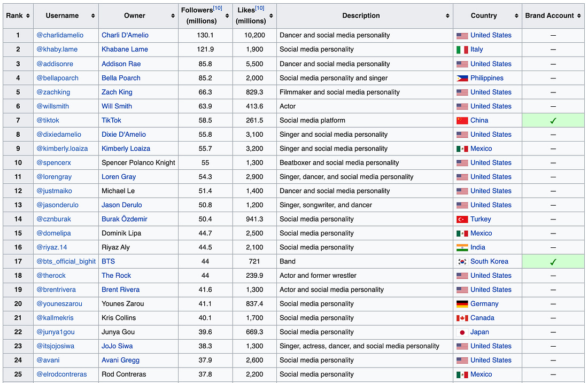Image resolution: width=588 pixels, height=383 pixels.
Task: Follow the @addisonre link
Action: (55, 64)
